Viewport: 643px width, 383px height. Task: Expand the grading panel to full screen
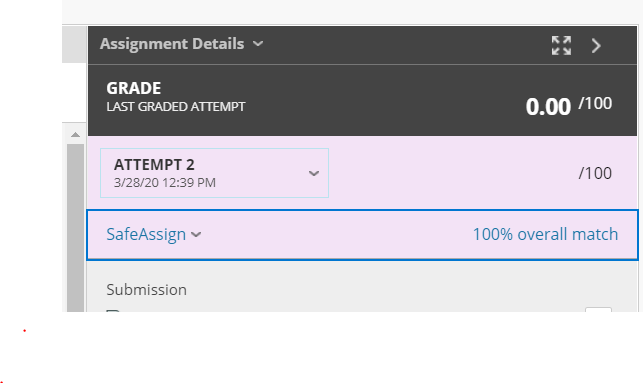pos(561,45)
